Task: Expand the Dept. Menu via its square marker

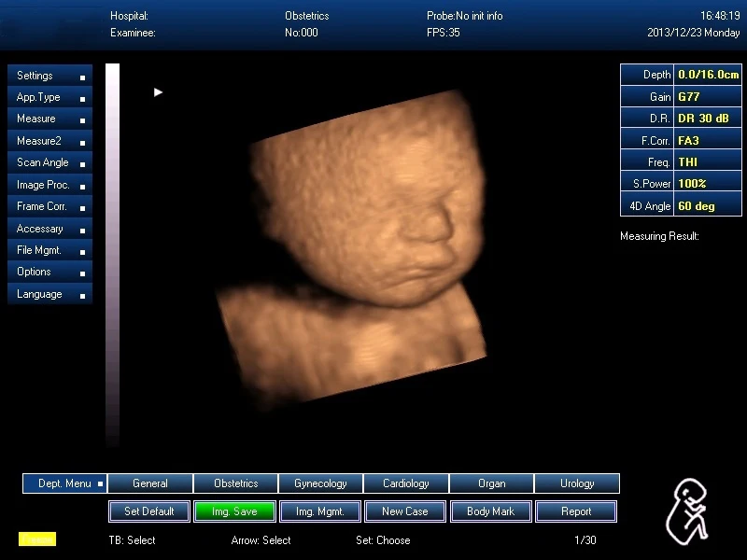Action: 99,483
